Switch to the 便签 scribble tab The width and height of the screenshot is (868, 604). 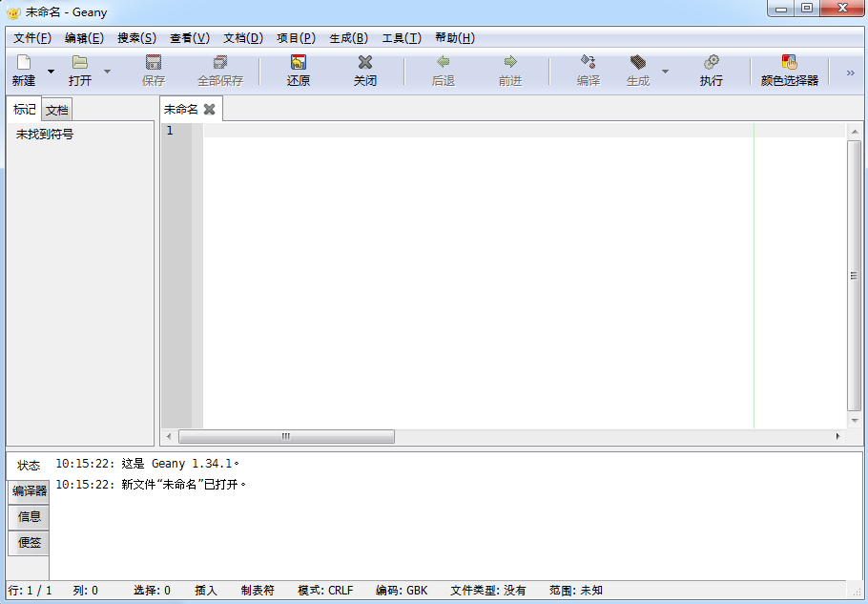coord(30,543)
